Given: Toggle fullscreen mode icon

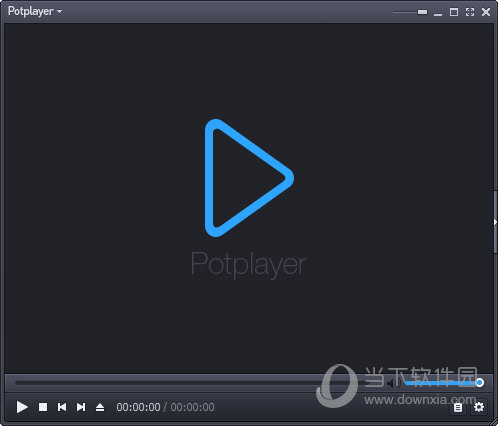Looking at the screenshot, I should (x=470, y=12).
